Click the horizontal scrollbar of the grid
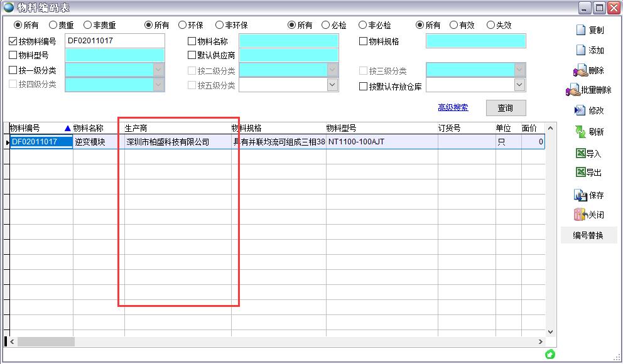The image size is (623, 364). tap(276, 342)
